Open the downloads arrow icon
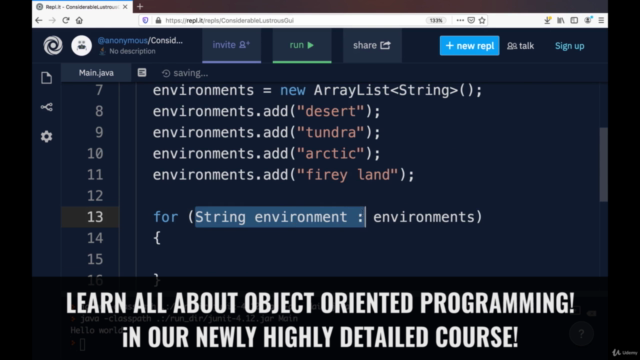The width and height of the screenshot is (640, 360). [x=548, y=20]
